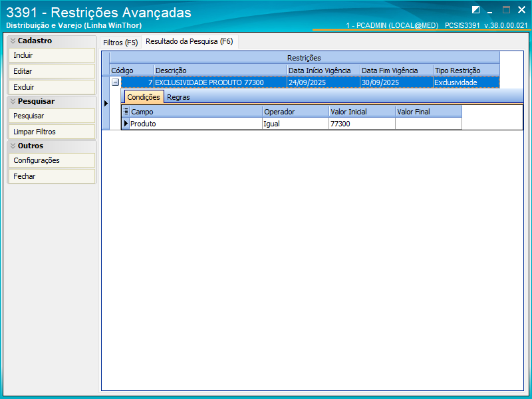Sort by Data Fim Vigência column header

(x=396, y=70)
